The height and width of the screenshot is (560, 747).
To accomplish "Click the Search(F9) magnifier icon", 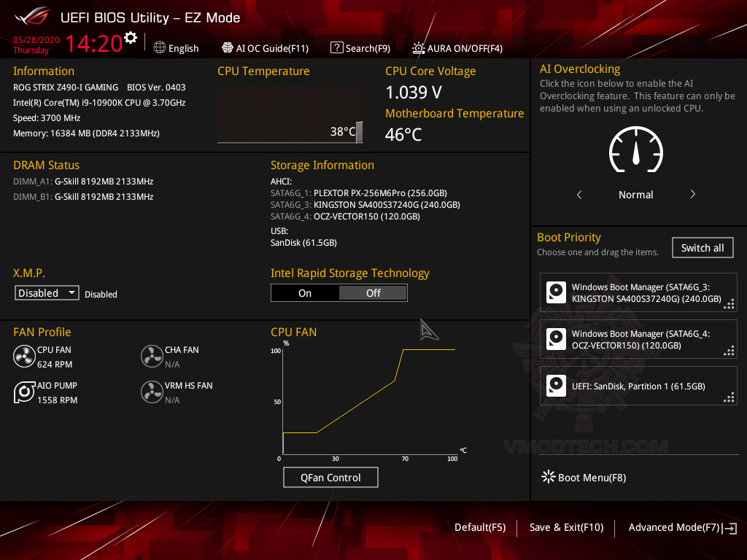I will tap(336, 47).
